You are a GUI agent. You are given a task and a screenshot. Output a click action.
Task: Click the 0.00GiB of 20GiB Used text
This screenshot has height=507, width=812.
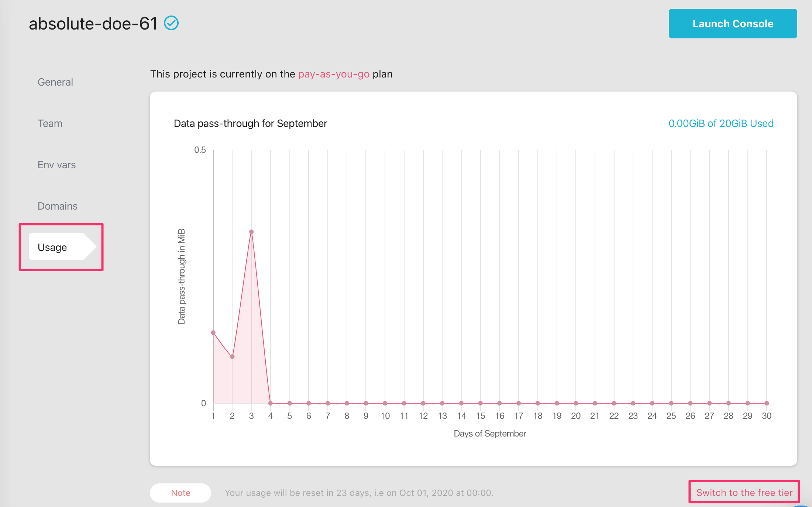pyautogui.click(x=721, y=123)
